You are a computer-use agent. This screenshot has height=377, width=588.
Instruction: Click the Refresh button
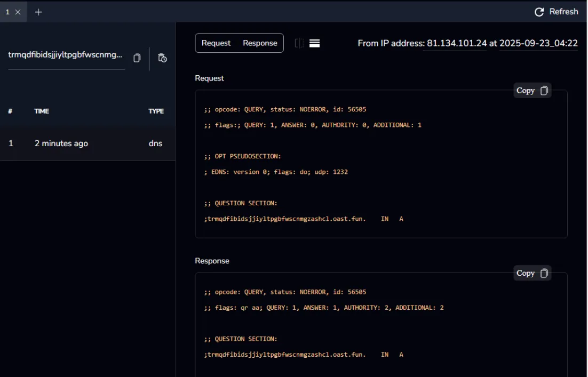pyautogui.click(x=556, y=12)
